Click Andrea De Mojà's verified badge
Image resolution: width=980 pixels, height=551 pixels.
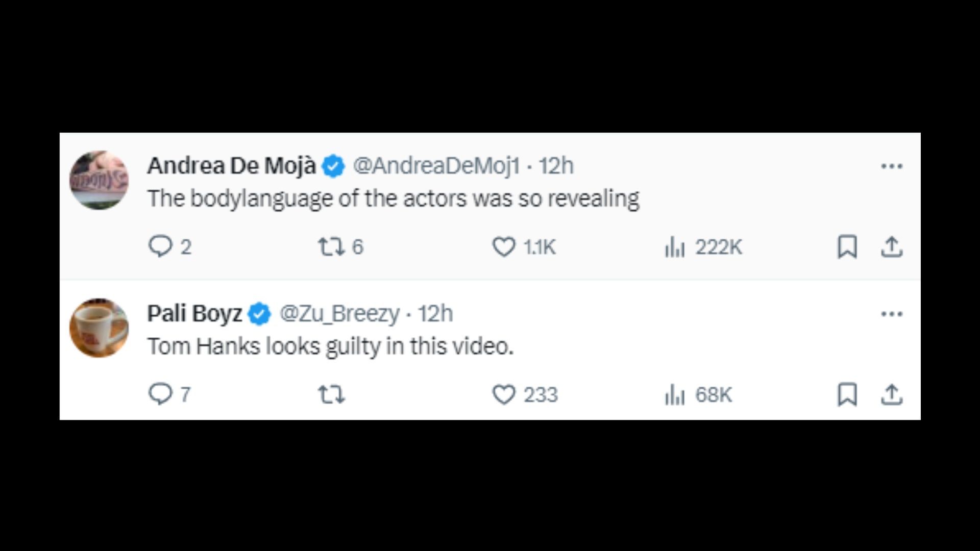pos(333,165)
